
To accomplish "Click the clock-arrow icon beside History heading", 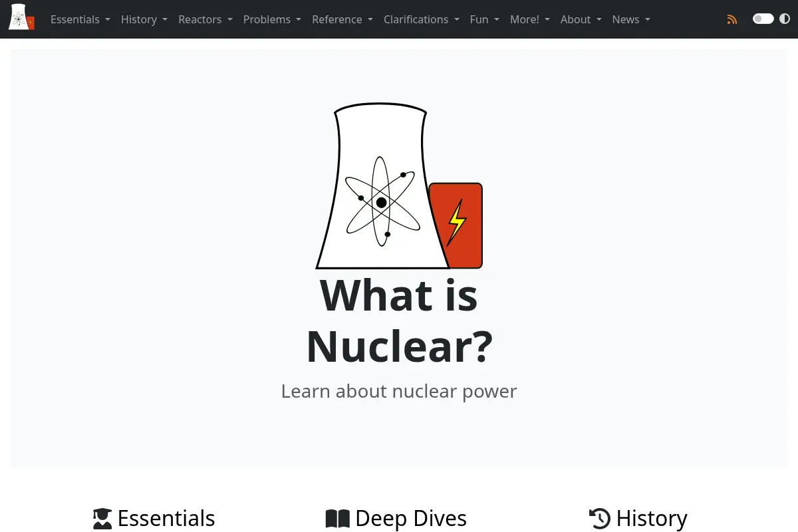I will tap(600, 519).
